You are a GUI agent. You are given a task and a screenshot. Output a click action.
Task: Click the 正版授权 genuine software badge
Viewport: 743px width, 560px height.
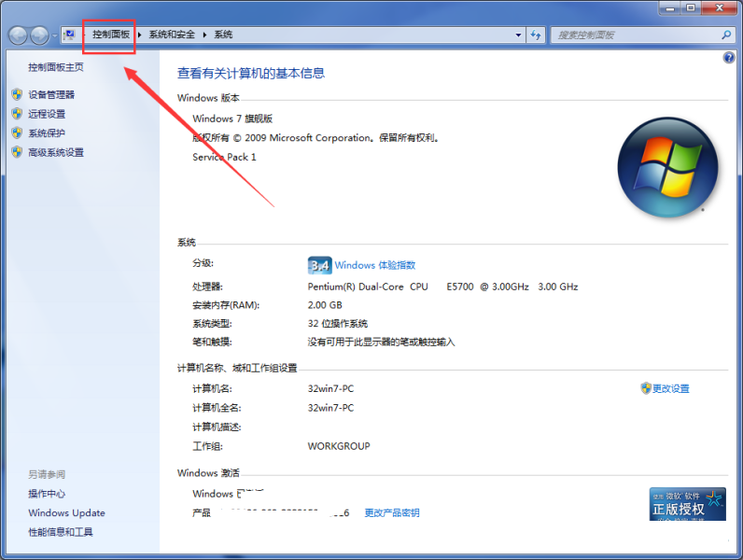pyautogui.click(x=688, y=504)
